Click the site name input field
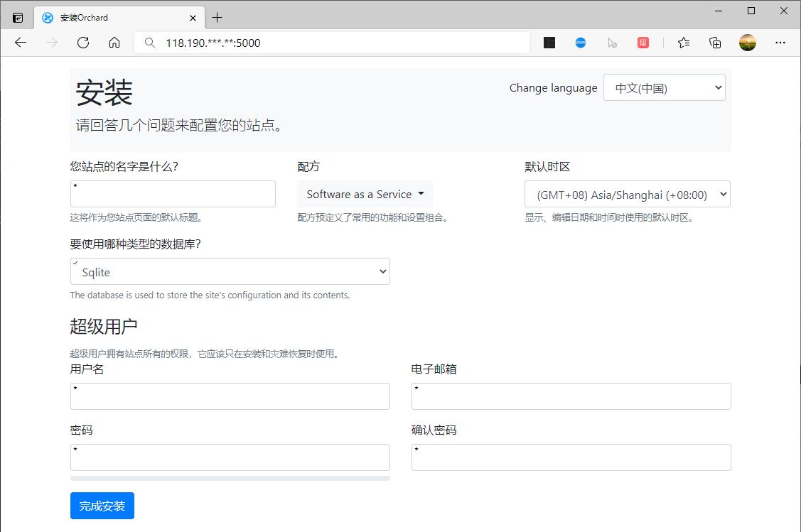801x532 pixels. (173, 193)
